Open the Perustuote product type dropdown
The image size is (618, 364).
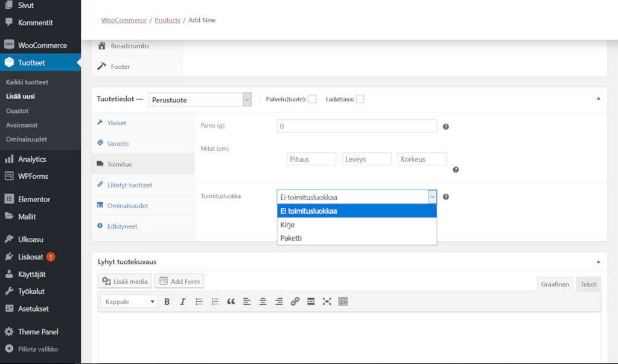click(200, 100)
